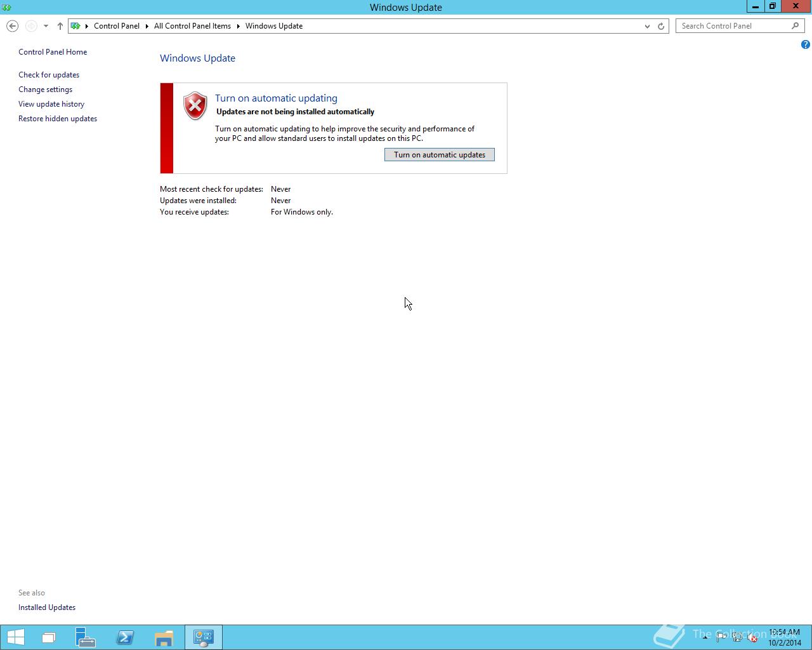The image size is (812, 650).
Task: Close the Windows Update window
Action: (x=796, y=6)
